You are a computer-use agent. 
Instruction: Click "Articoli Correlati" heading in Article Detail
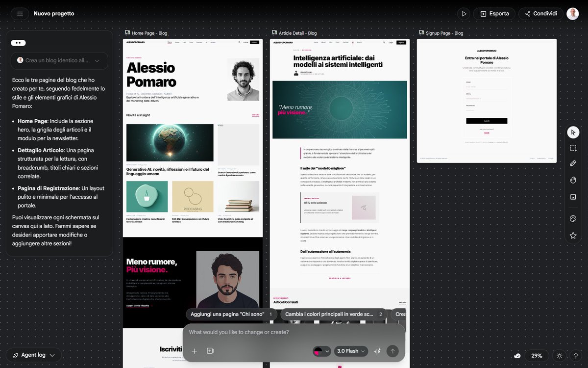[x=286, y=302]
